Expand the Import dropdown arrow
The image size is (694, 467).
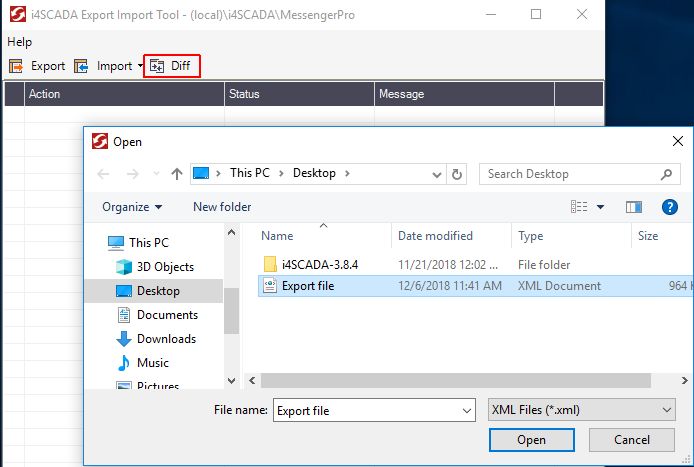coord(140,66)
